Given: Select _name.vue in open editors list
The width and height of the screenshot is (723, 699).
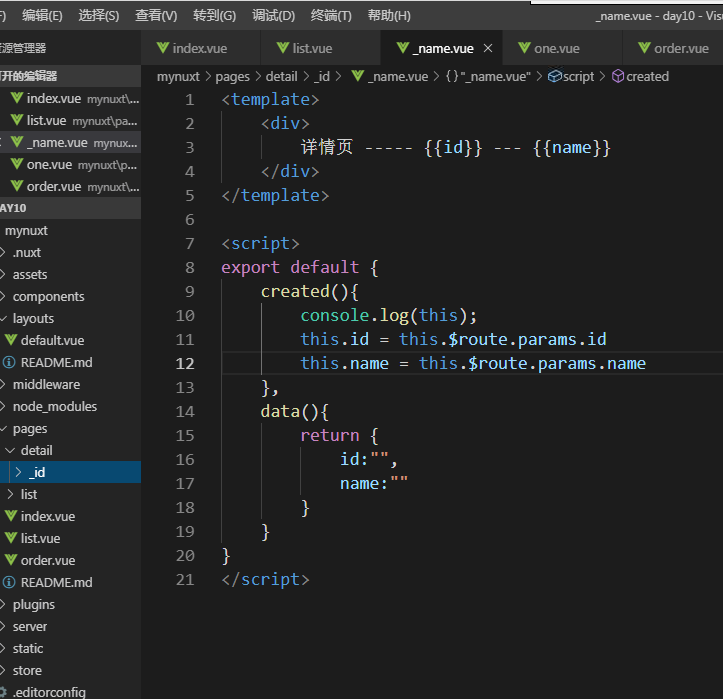Looking at the screenshot, I should [x=71, y=143].
